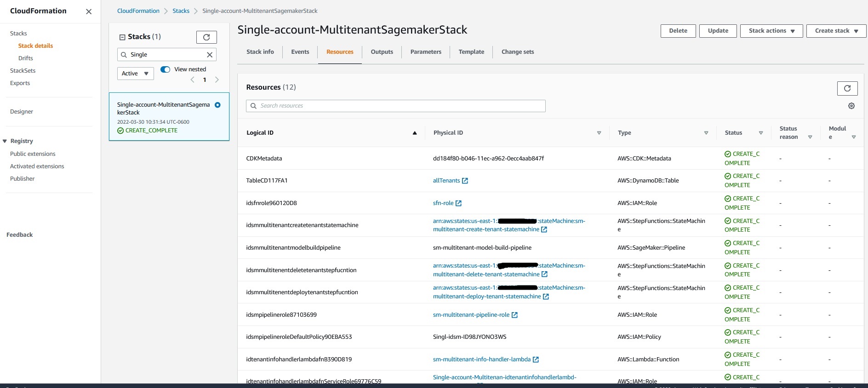Select the AWS::SageMaker::Pipeline type cell

651,248
